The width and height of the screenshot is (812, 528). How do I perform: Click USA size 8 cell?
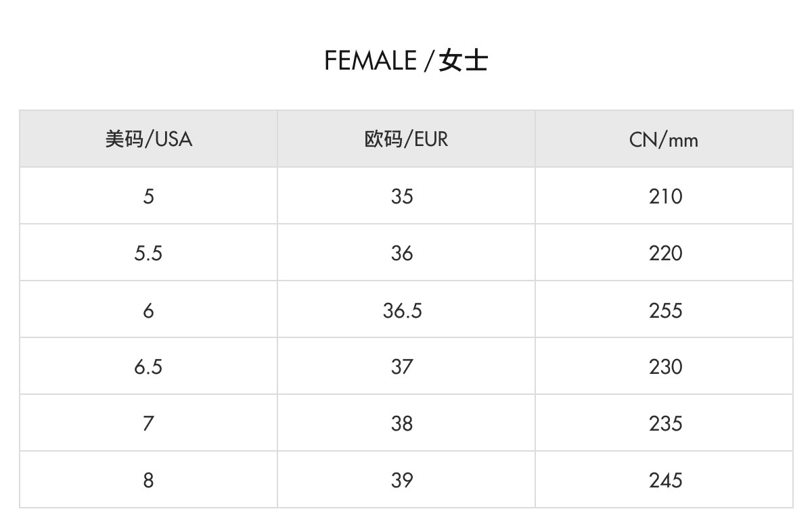(148, 481)
